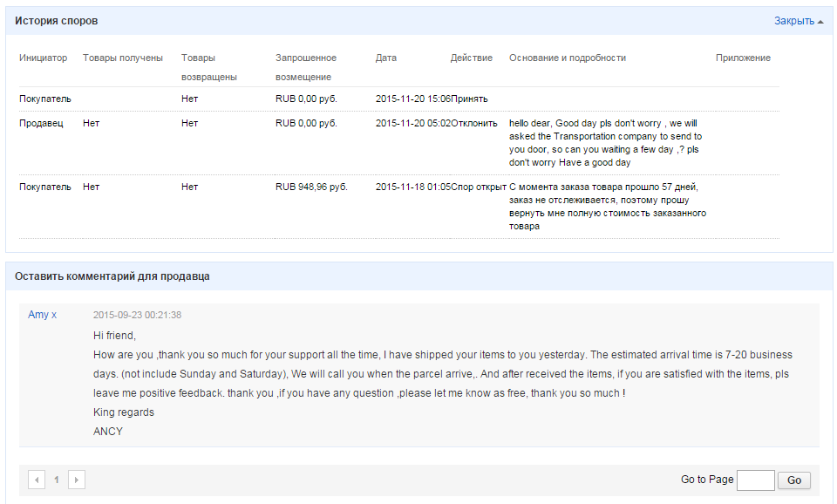Click the Дата column header
Viewport: 837px width, 504px height.
386,58
